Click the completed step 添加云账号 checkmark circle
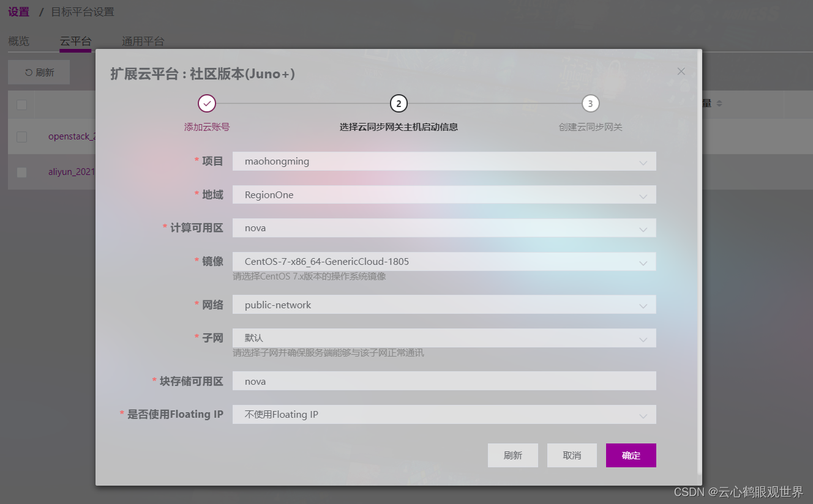 click(207, 103)
